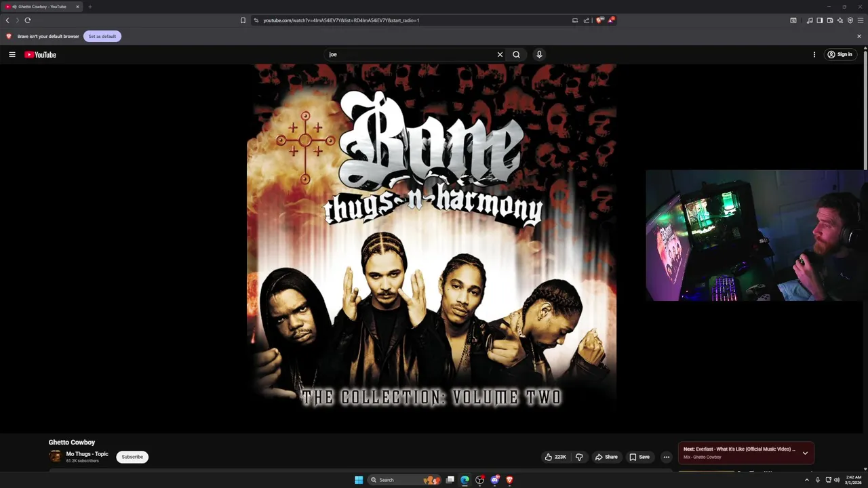The height and width of the screenshot is (488, 868).
Task: Run search with the magnifier button
Action: point(516,54)
